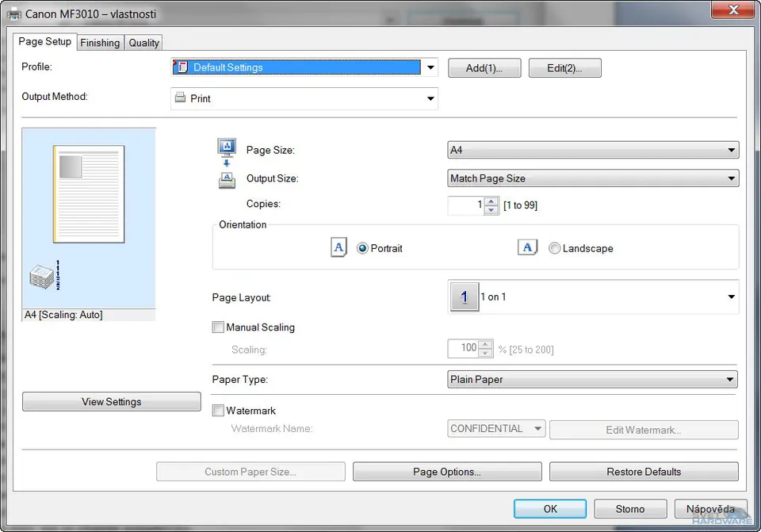Enable the Manual Scaling checkbox
761x532 pixels.
[x=218, y=327]
